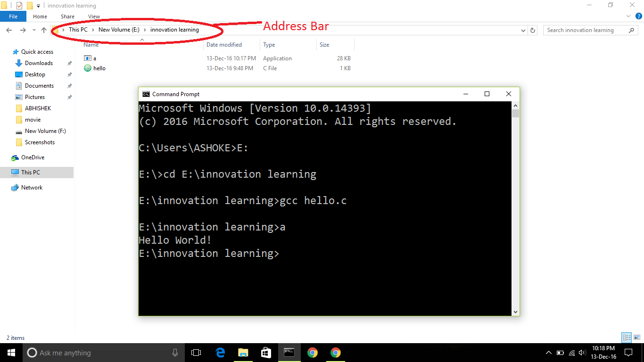Open the View ribbon tab
The width and height of the screenshot is (644, 362).
(x=94, y=16)
